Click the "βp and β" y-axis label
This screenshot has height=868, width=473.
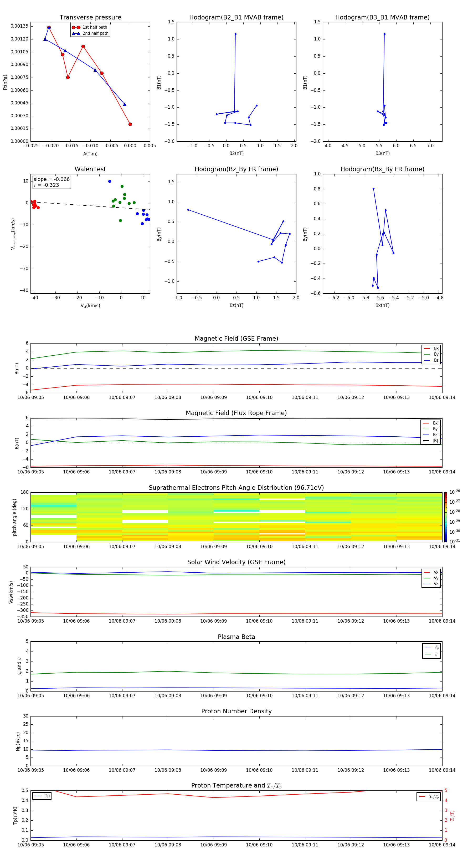[19, 666]
